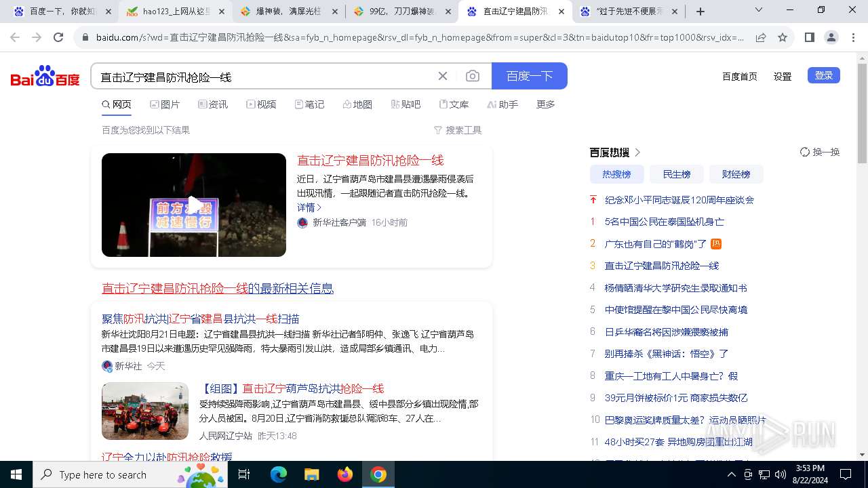Open Windows notification center
The width and height of the screenshot is (868, 488).
[x=846, y=474]
